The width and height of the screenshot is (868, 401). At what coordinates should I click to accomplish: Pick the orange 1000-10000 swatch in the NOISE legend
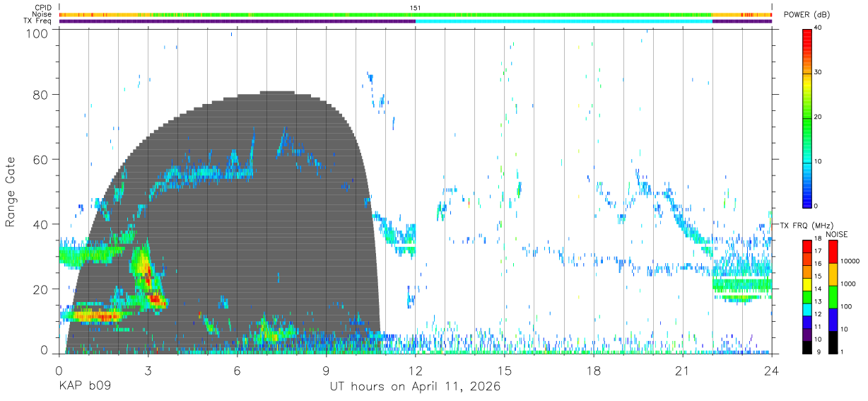833,274
